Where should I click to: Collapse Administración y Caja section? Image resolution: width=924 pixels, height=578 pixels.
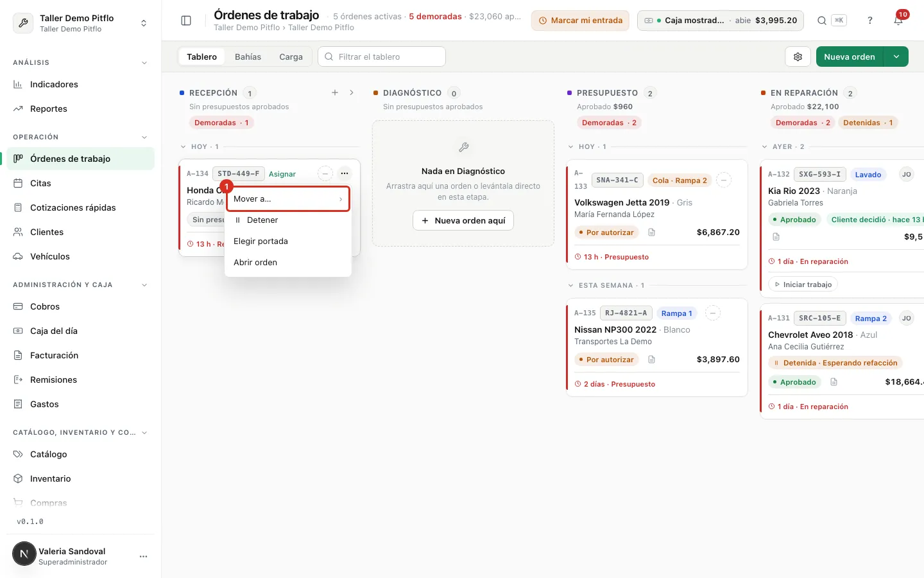click(144, 285)
